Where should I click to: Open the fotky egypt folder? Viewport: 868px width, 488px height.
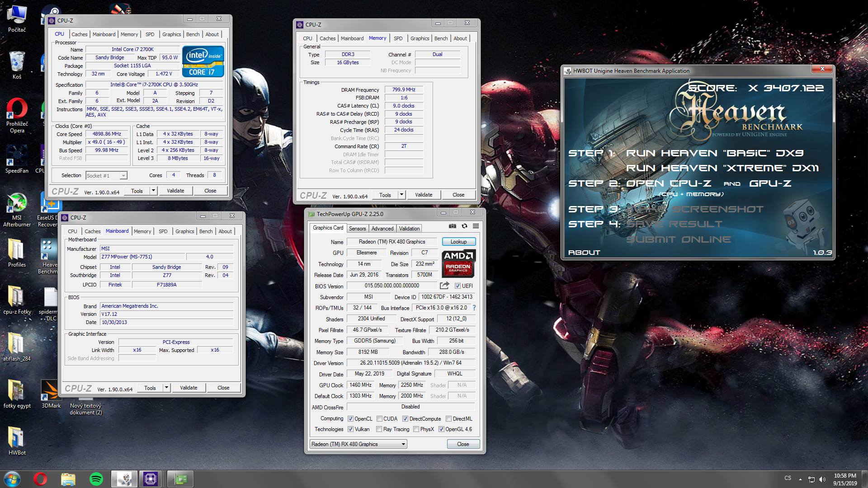(x=17, y=394)
